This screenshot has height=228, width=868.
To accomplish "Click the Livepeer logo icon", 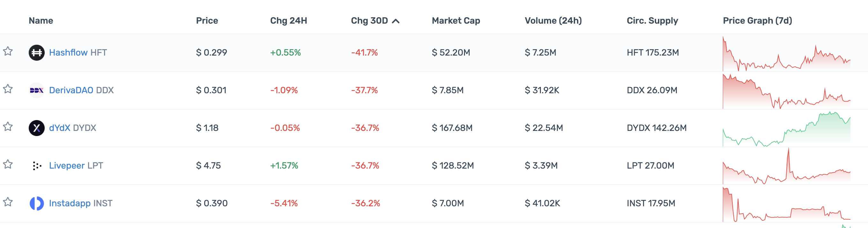I will [x=36, y=166].
